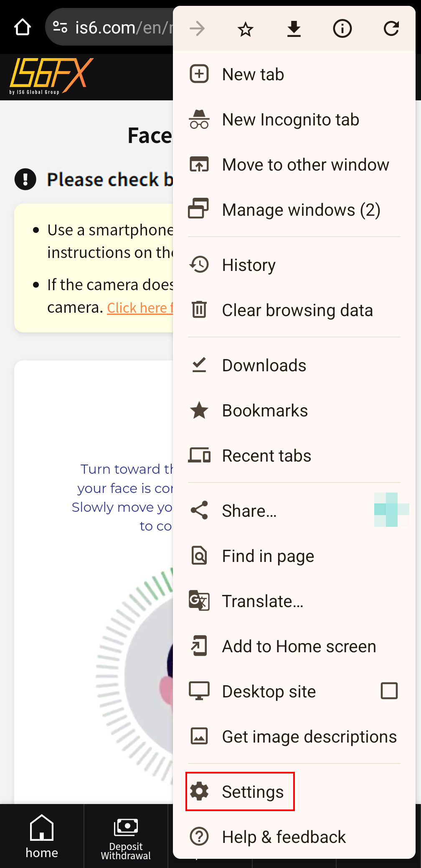Tap the forward arrow icon

[x=197, y=29]
